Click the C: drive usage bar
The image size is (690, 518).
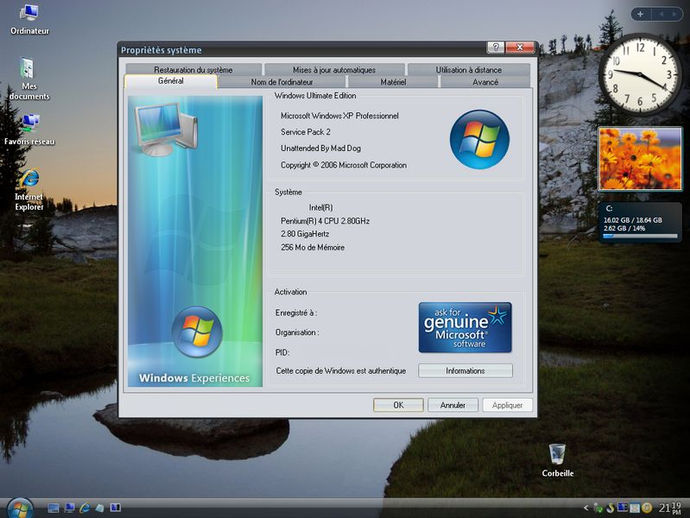(x=640, y=236)
